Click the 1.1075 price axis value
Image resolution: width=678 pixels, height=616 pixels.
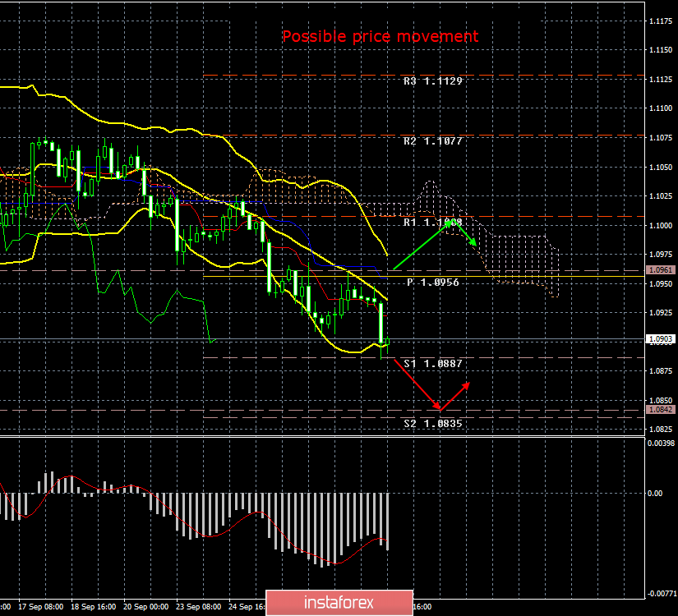pos(661,138)
